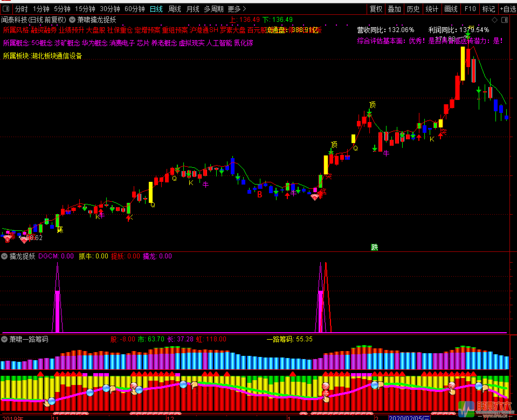Open F10 company info
Screen dimensions: 517x420
pyautogui.click(x=470, y=9)
